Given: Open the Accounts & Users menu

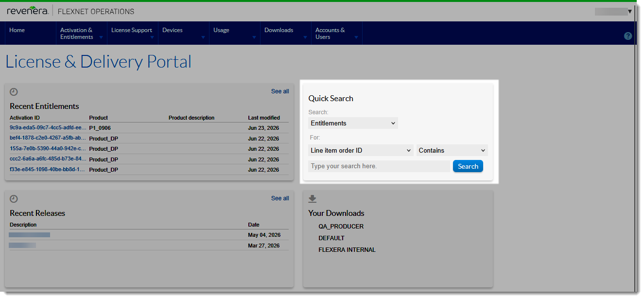Looking at the screenshot, I should tap(330, 34).
